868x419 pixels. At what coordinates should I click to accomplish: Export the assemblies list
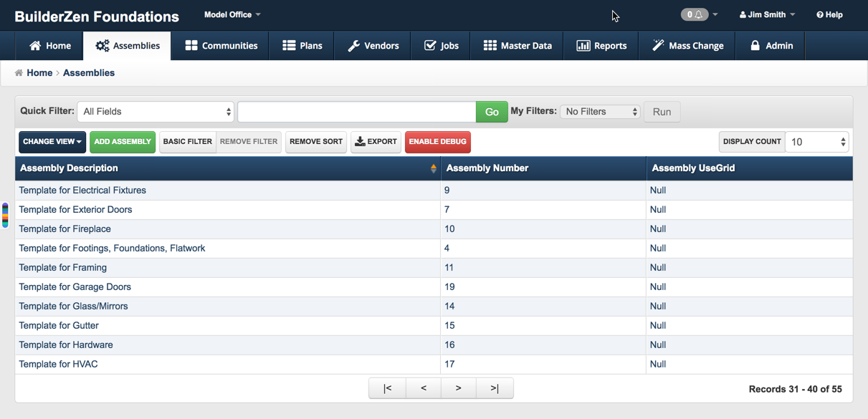tap(376, 142)
